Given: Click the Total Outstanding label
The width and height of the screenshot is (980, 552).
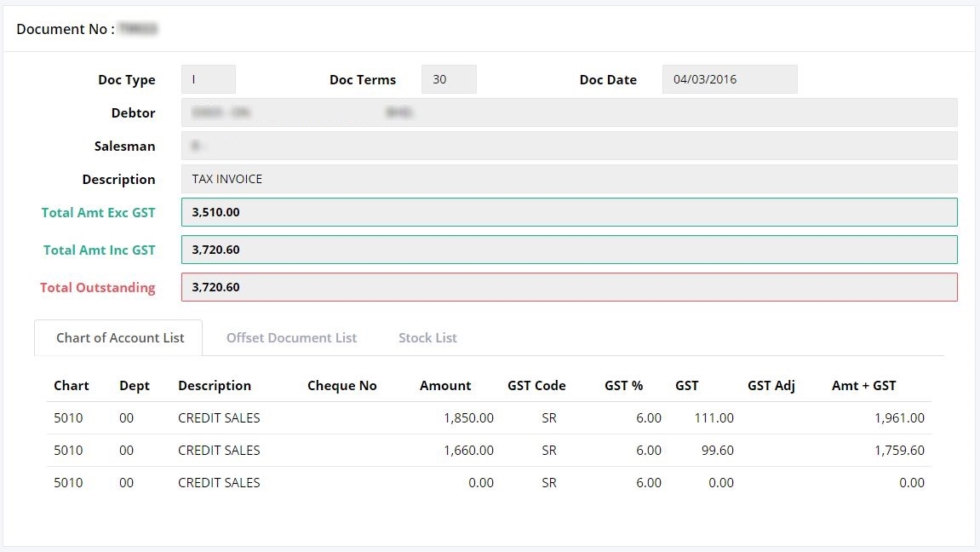Looking at the screenshot, I should (x=98, y=288).
